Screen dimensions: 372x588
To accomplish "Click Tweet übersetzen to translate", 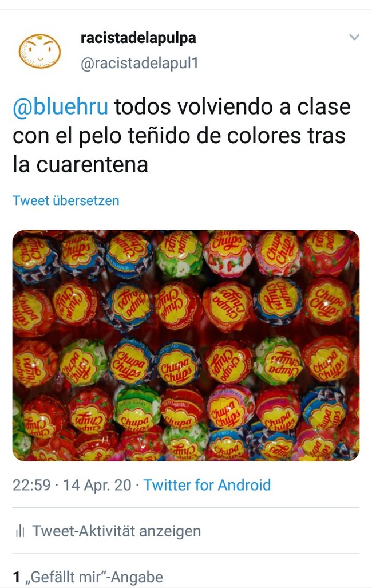I will [66, 200].
